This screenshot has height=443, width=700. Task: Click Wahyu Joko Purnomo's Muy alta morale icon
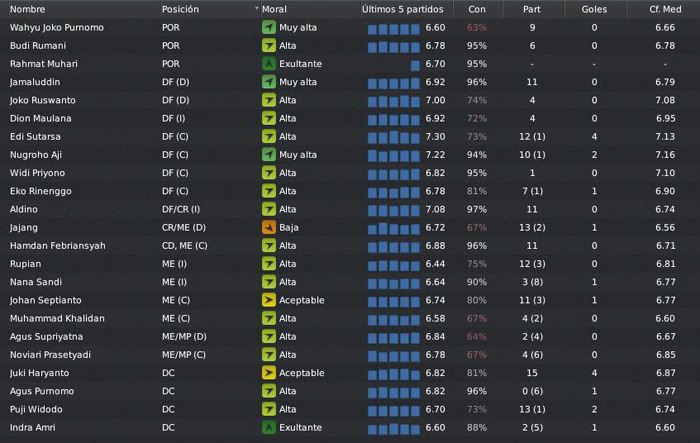coord(269,27)
